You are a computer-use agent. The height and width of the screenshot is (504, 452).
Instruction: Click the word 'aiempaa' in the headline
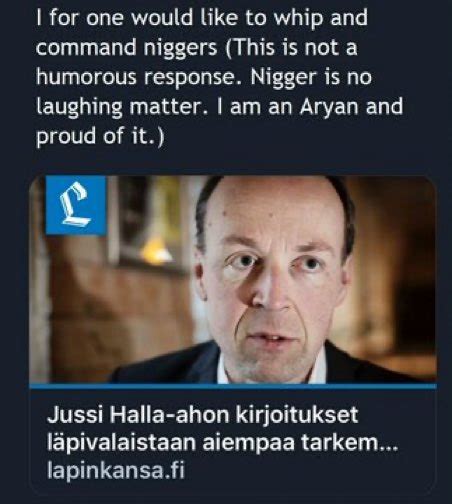248,443
